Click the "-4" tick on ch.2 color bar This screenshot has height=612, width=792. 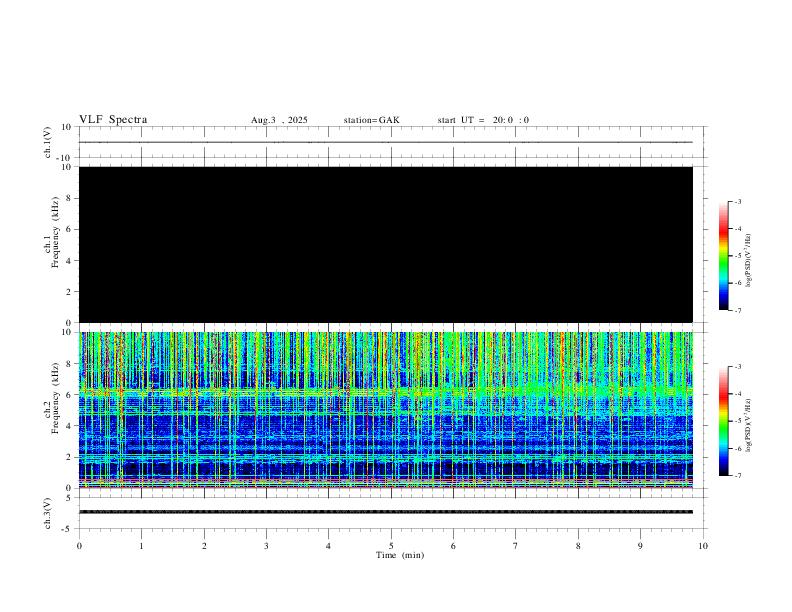[738, 394]
